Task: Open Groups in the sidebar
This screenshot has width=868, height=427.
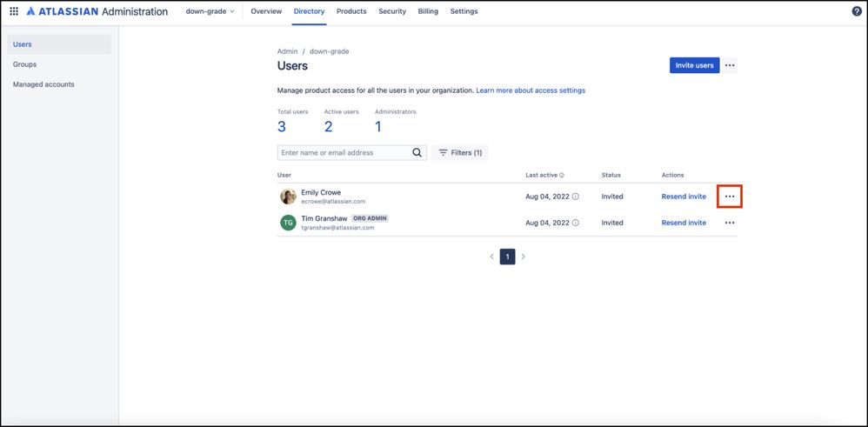Action: [x=59, y=64]
